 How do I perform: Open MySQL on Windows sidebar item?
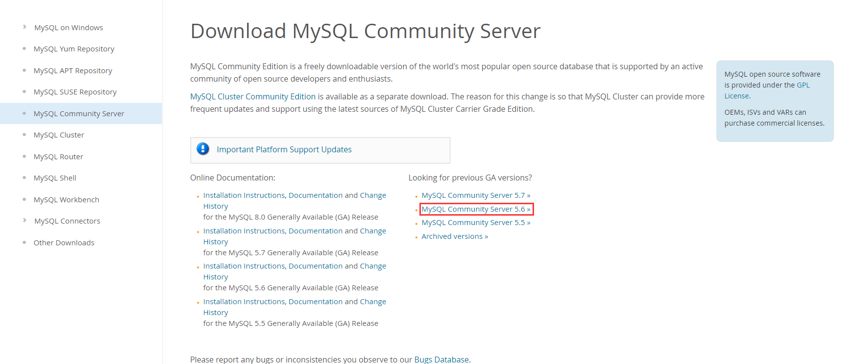(69, 28)
